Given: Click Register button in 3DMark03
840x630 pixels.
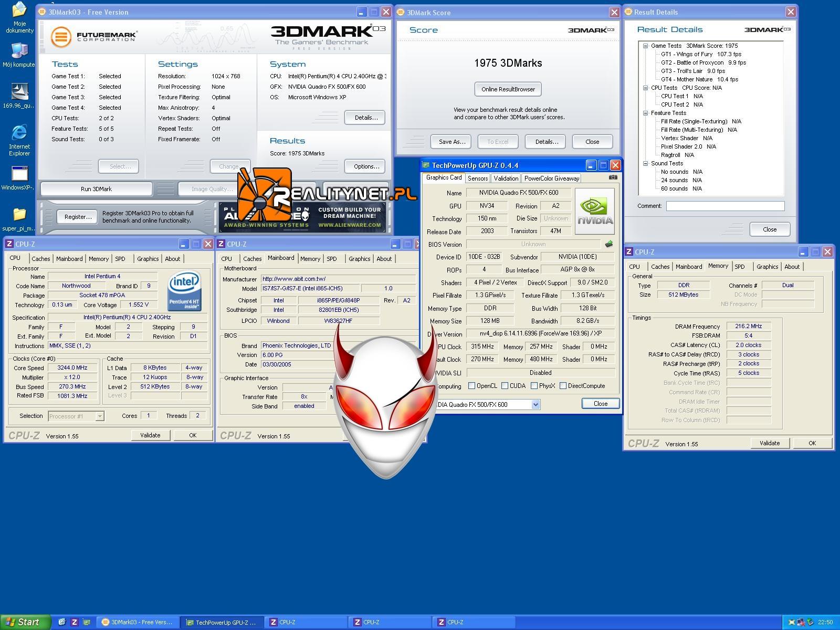Looking at the screenshot, I should (x=78, y=217).
